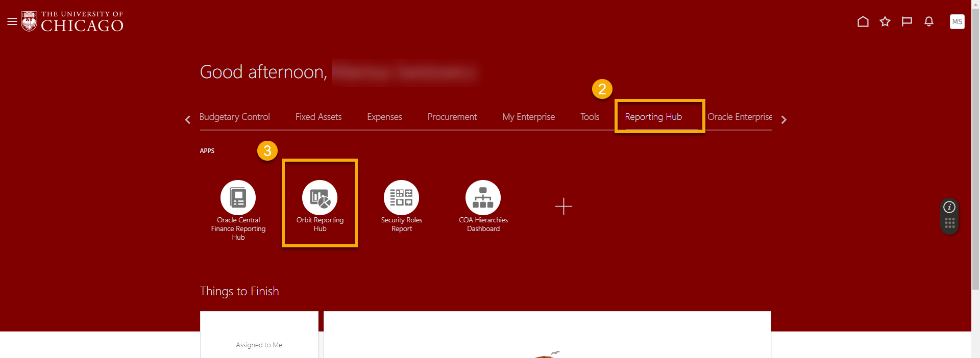
Task: Click the plus icon to add apps
Action: (563, 206)
